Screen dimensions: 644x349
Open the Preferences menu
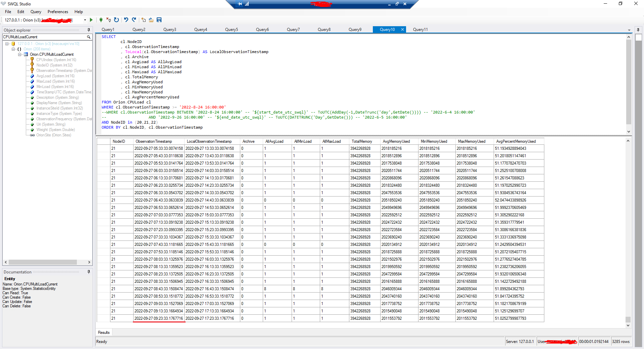58,12
